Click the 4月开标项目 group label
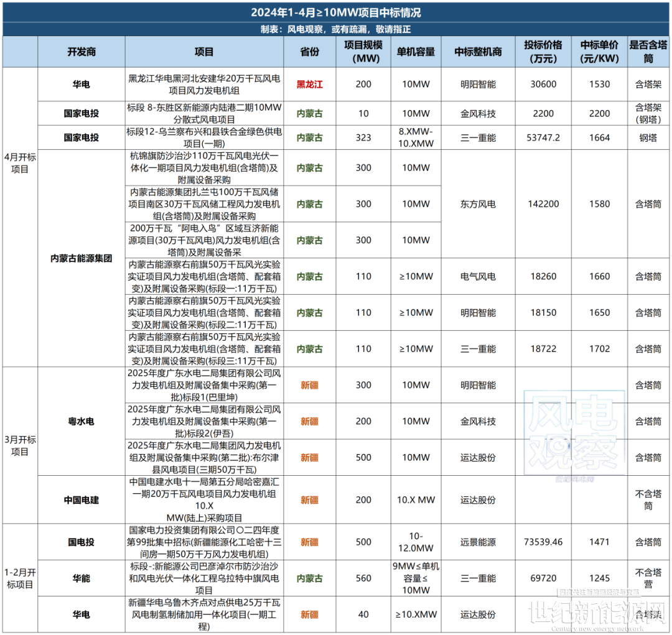The width and height of the screenshot is (672, 635). pos(20,163)
